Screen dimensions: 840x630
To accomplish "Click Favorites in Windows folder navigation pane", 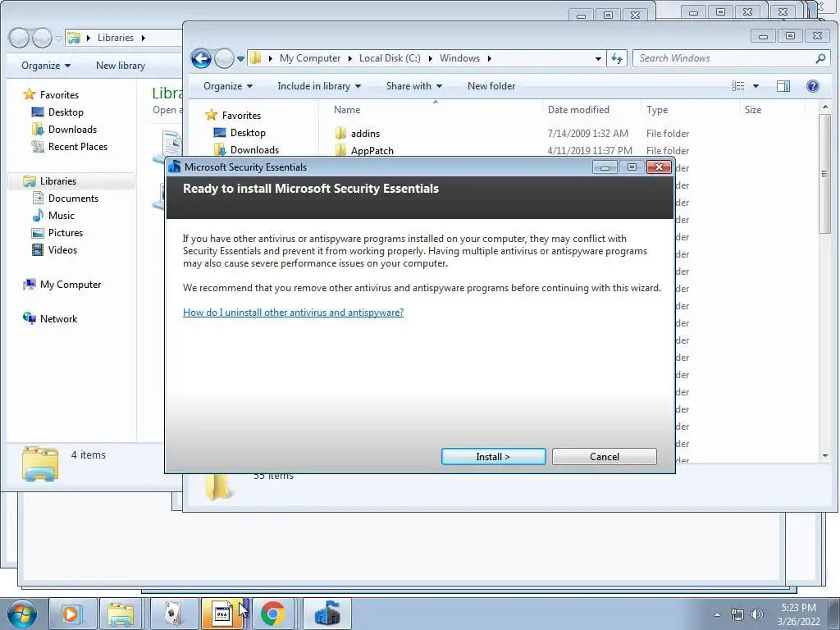I will [241, 115].
